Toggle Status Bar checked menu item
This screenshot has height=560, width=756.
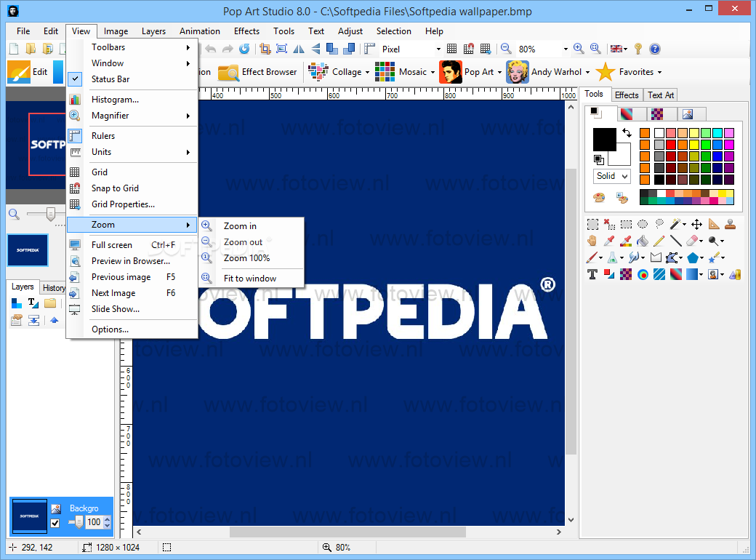pos(132,79)
